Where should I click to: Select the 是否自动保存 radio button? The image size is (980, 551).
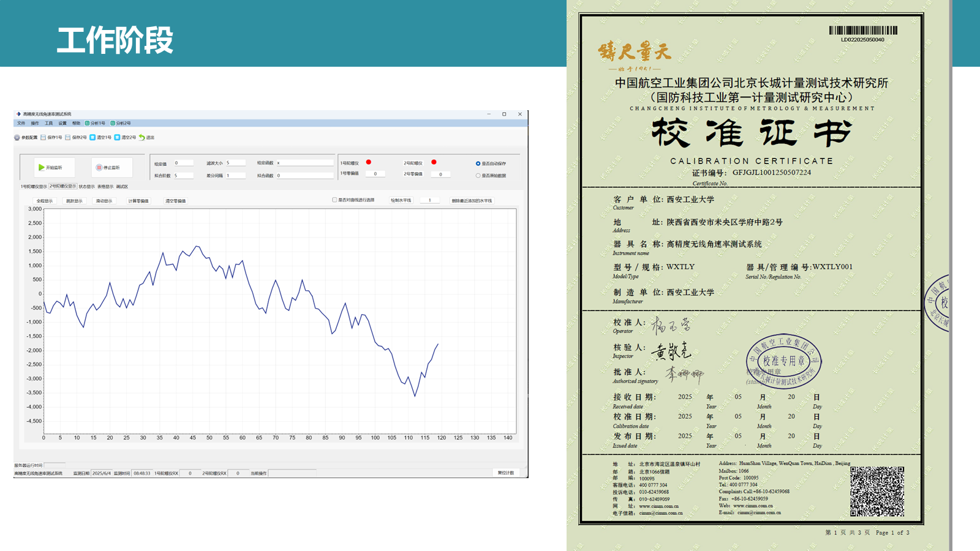(478, 163)
